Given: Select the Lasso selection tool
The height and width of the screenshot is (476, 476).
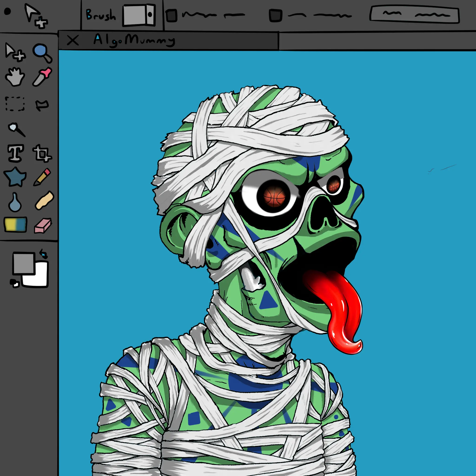Looking at the screenshot, I should point(42,105).
